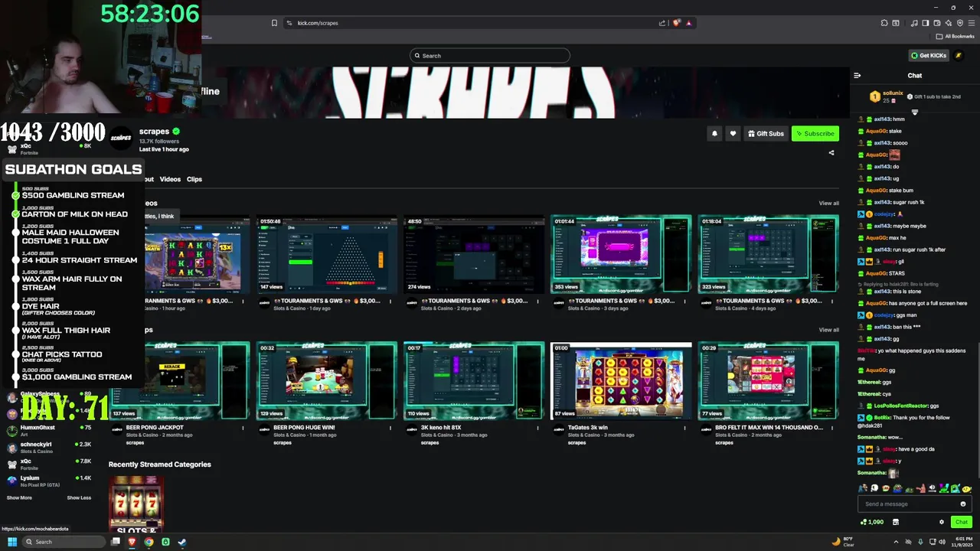The height and width of the screenshot is (551, 980).
Task: Click the Chrome icon in taskbar
Action: point(149,542)
